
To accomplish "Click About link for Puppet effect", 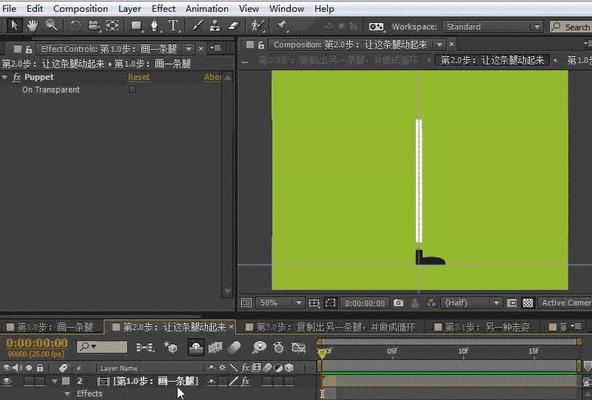I will pyautogui.click(x=212, y=77).
